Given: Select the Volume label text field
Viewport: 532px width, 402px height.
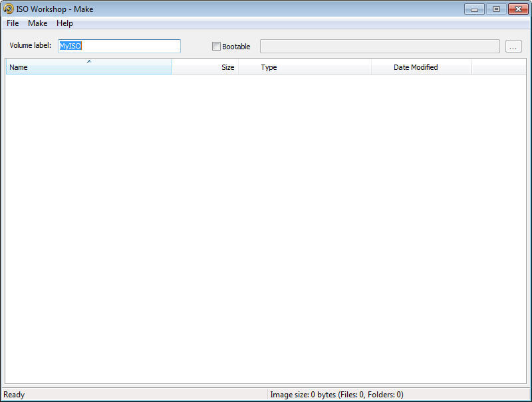Looking at the screenshot, I should click(118, 46).
